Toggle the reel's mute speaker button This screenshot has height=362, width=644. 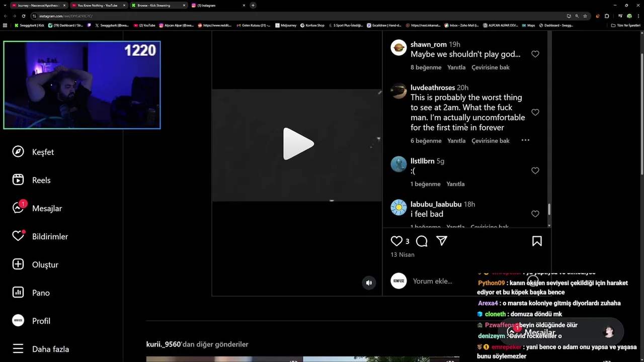(369, 283)
